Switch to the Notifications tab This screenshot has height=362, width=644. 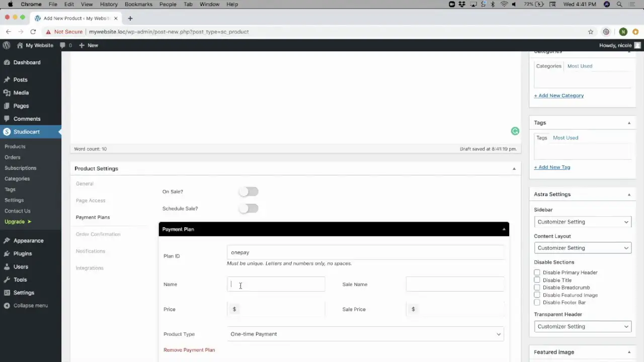(91, 251)
